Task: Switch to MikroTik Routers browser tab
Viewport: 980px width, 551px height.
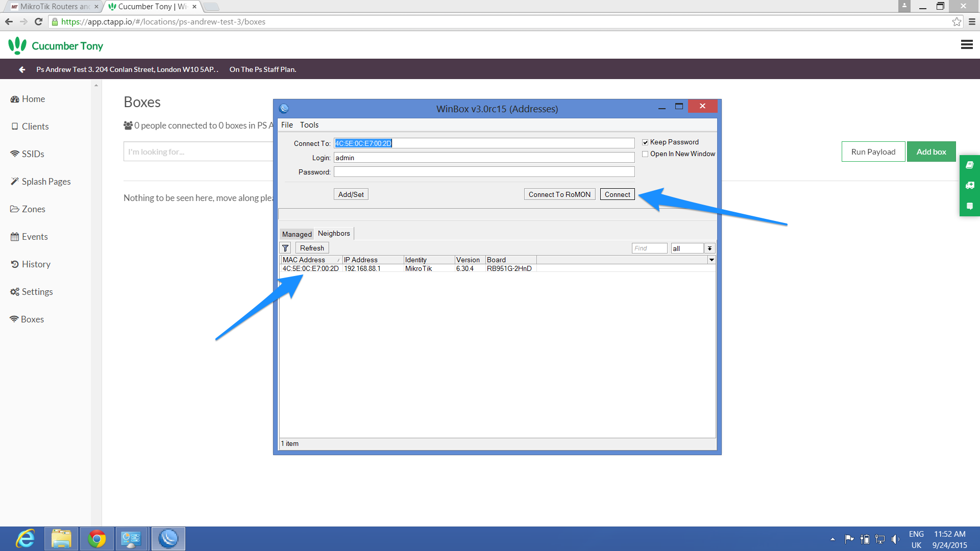Action: (x=54, y=7)
